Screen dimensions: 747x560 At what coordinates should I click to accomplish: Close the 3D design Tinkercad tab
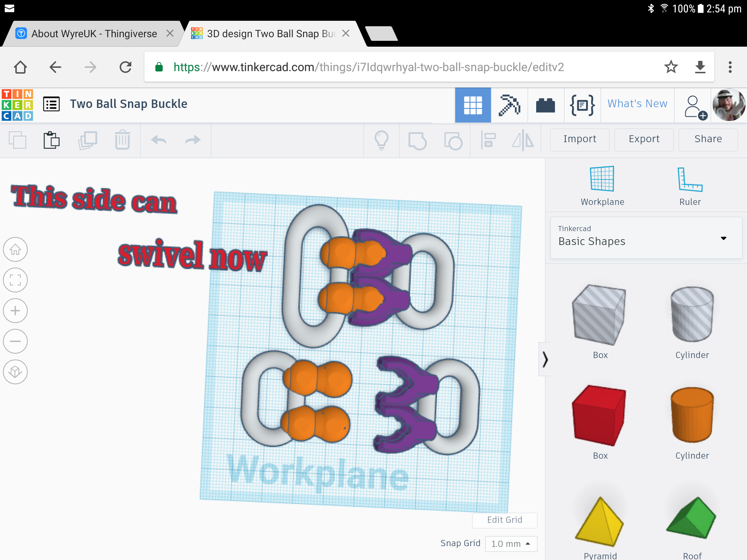346,34
